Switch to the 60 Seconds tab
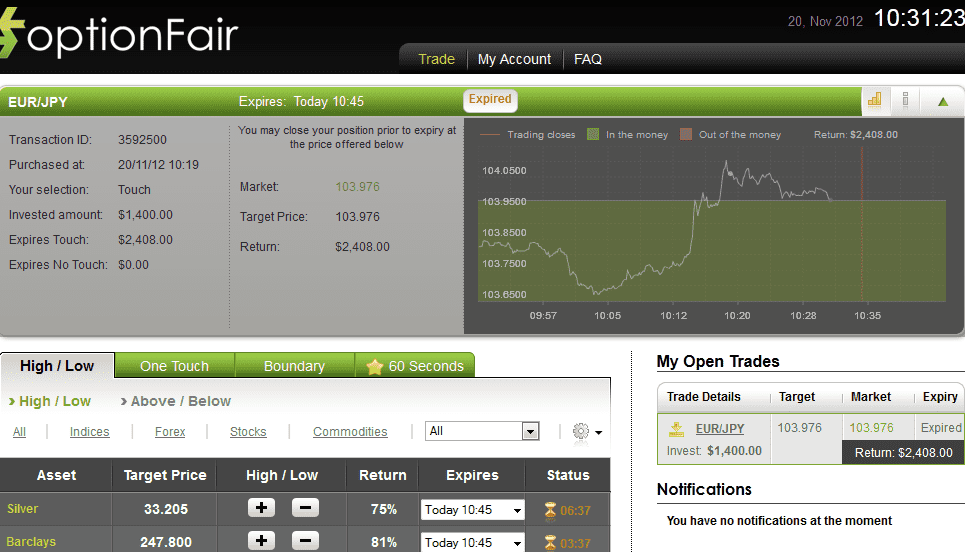 tap(415, 366)
